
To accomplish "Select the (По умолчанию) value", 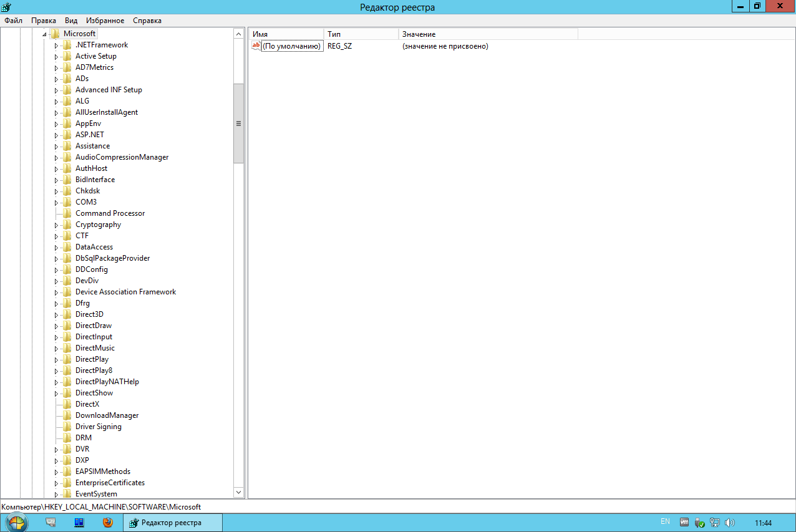I will (x=291, y=46).
